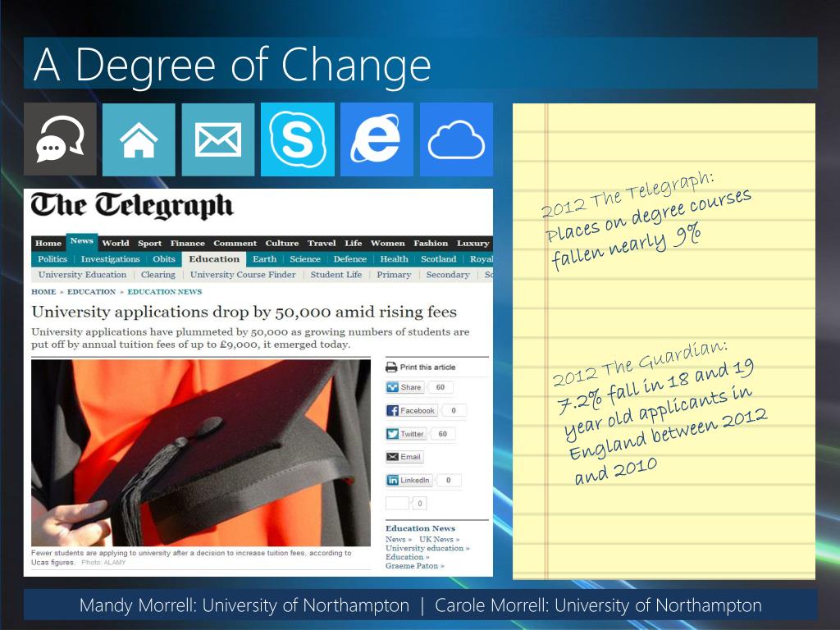Select the Earth sub-navigation tab
840x630 pixels.
tap(265, 259)
